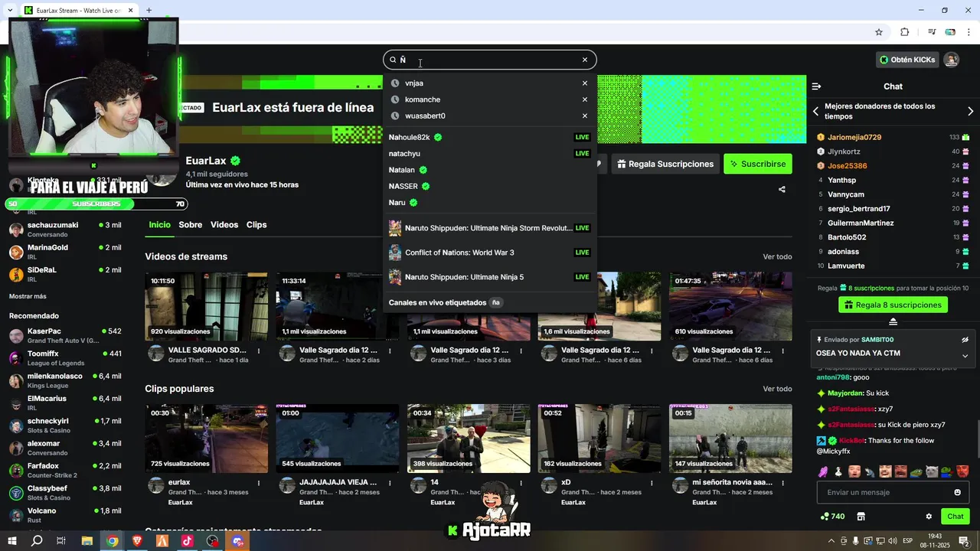
Task: Show next donor leaderboard with right chevron
Action: click(971, 112)
